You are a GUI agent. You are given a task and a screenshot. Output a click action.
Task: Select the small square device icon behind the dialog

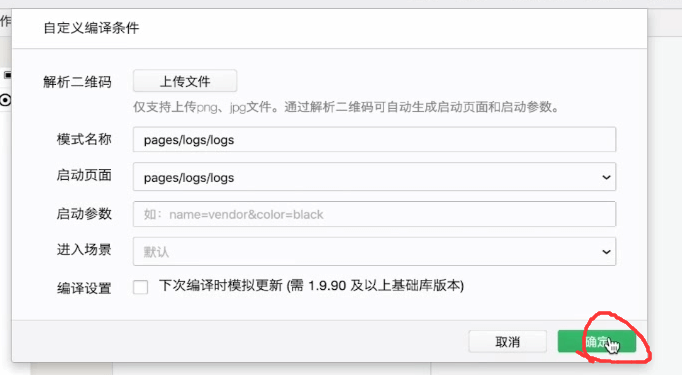(7, 75)
